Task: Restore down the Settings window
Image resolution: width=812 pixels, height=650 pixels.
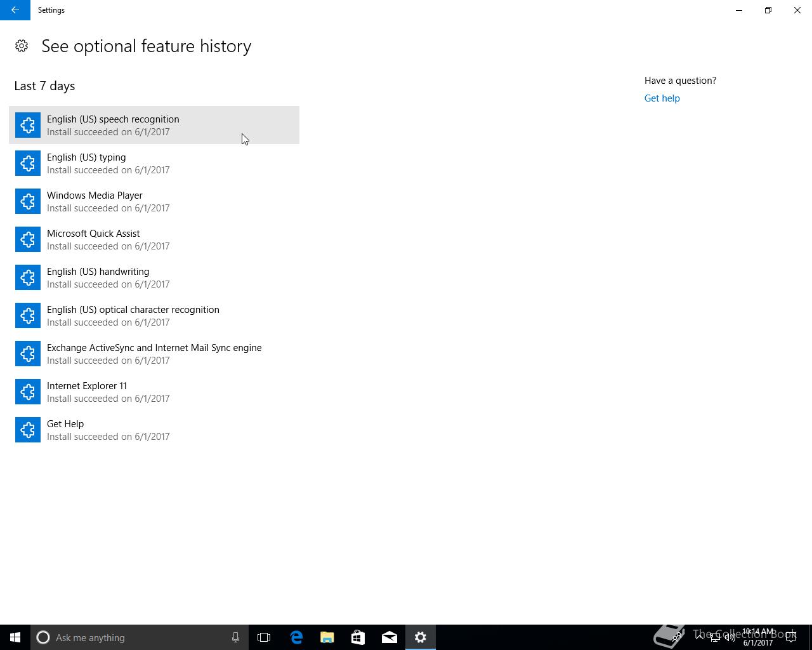Action: tap(768, 10)
